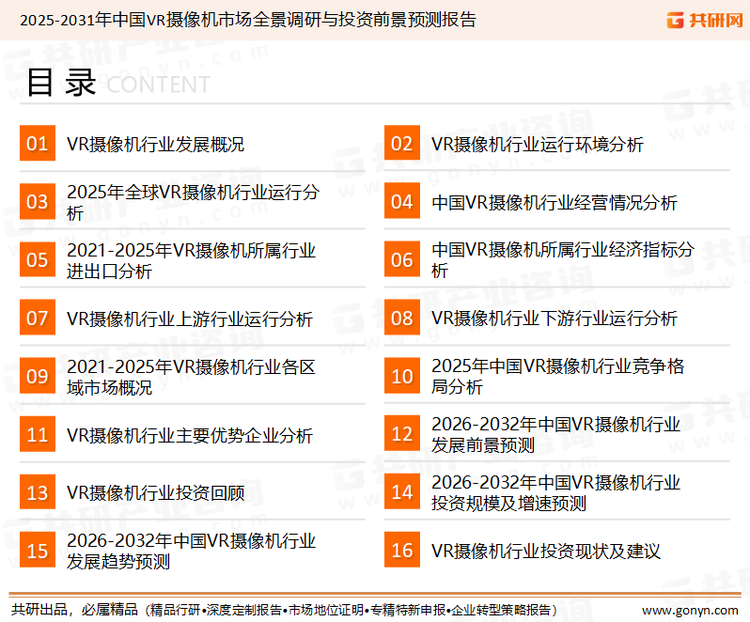Click the report title at top
This screenshot has height=622, width=750.
point(248,20)
